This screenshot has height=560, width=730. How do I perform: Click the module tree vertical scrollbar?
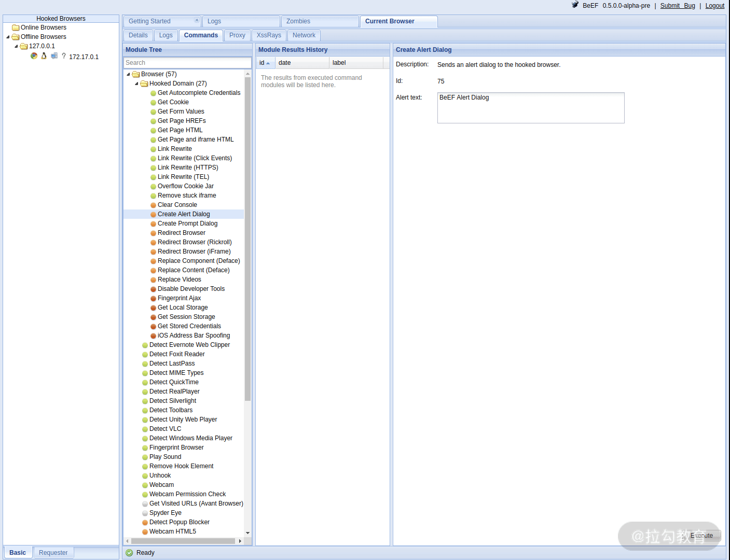click(x=247, y=239)
